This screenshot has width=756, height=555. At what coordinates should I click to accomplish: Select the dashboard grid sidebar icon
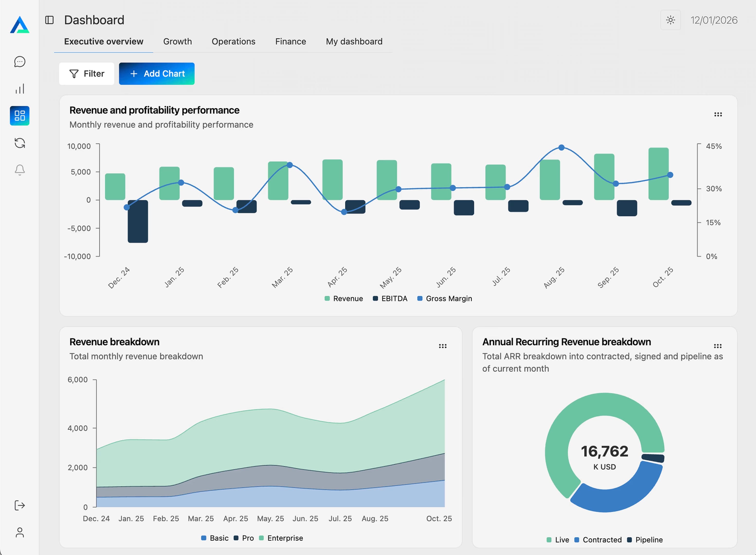(x=20, y=116)
